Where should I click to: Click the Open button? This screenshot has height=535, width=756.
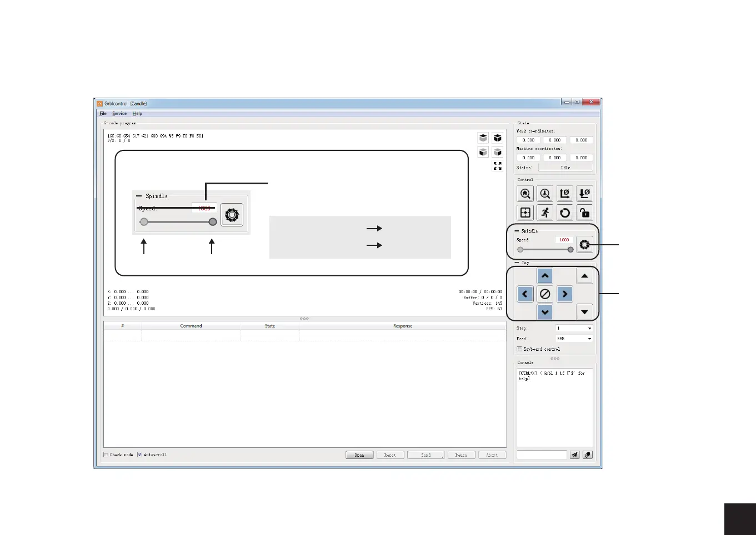point(359,455)
